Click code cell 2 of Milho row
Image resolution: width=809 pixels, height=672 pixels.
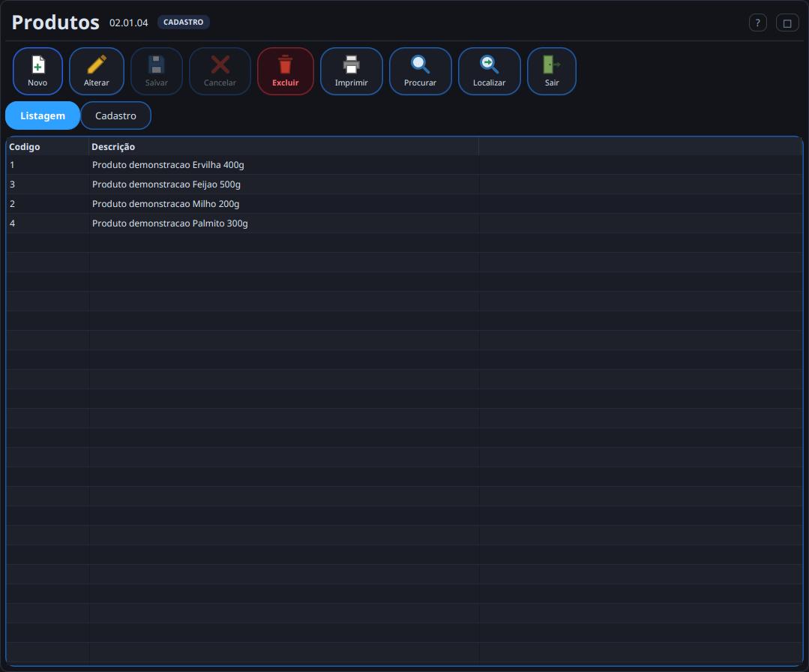47,204
